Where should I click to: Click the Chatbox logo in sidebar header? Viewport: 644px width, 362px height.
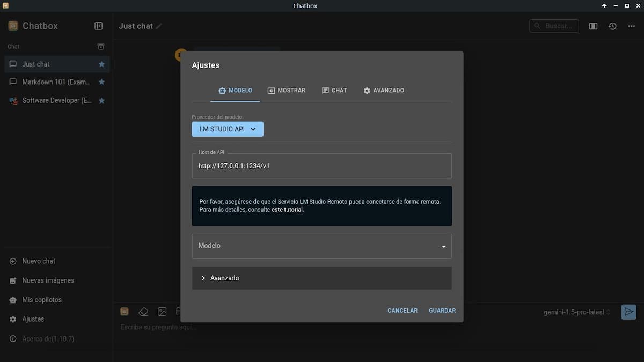(x=13, y=26)
